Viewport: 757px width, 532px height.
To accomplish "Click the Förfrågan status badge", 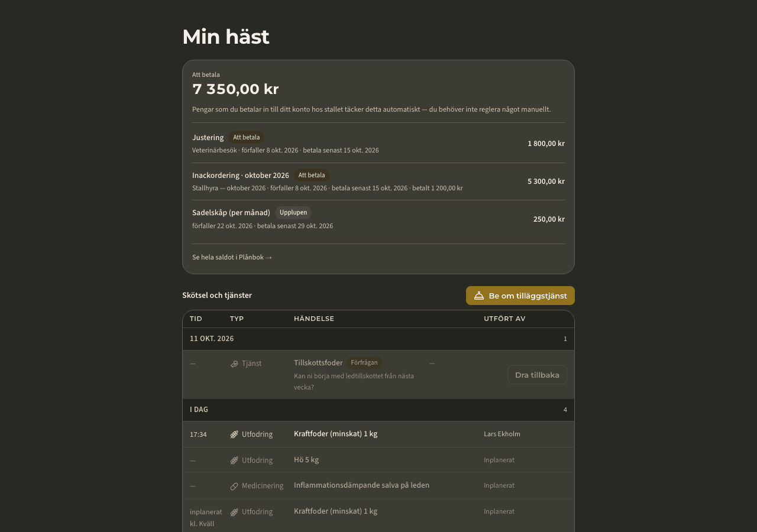I will 364,363.
